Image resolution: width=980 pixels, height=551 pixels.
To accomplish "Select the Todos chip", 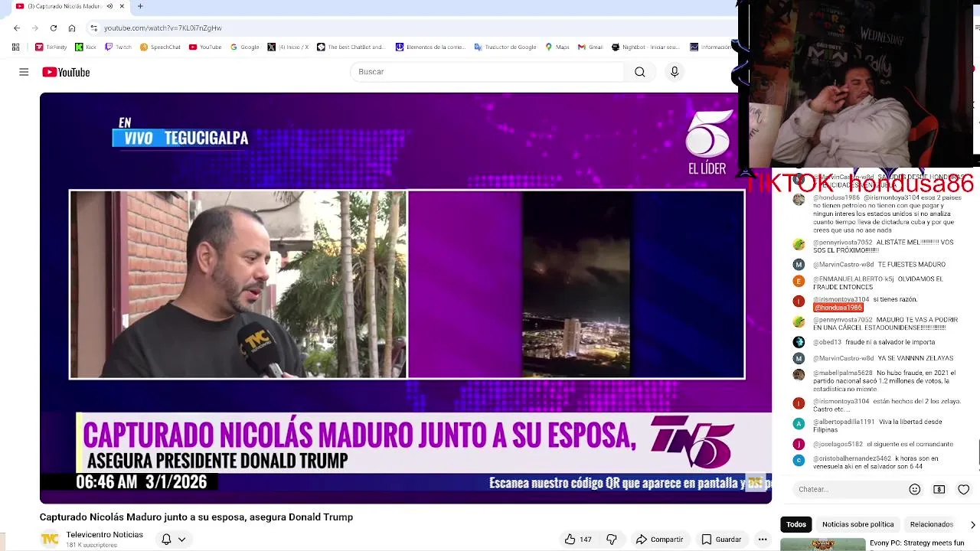I will pos(796,524).
